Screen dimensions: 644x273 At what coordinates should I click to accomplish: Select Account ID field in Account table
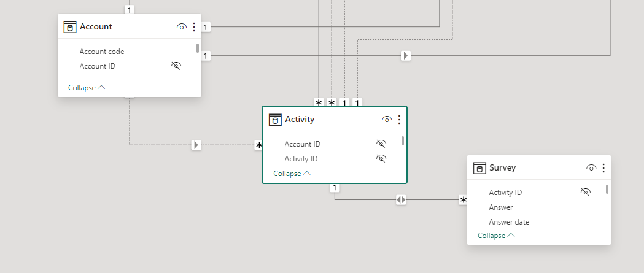98,66
